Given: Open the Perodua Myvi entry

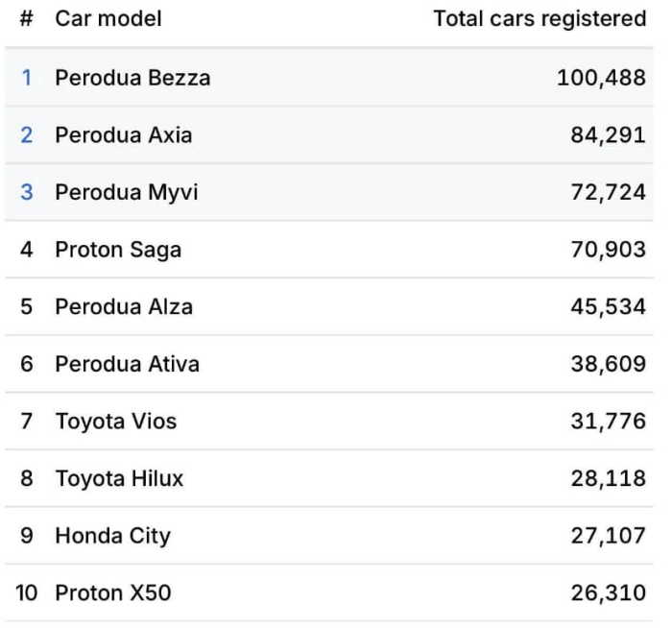Looking at the screenshot, I should tap(126, 192).
